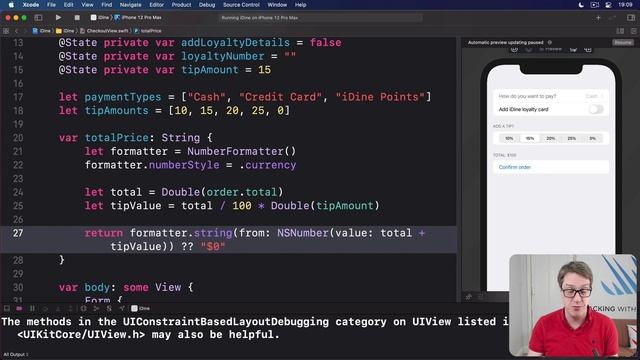
Task: Hide the debug area
Action: [7, 308]
